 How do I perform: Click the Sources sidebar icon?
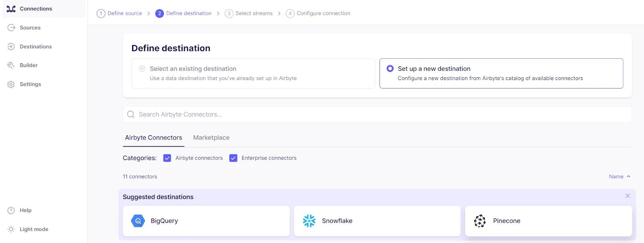(11, 28)
